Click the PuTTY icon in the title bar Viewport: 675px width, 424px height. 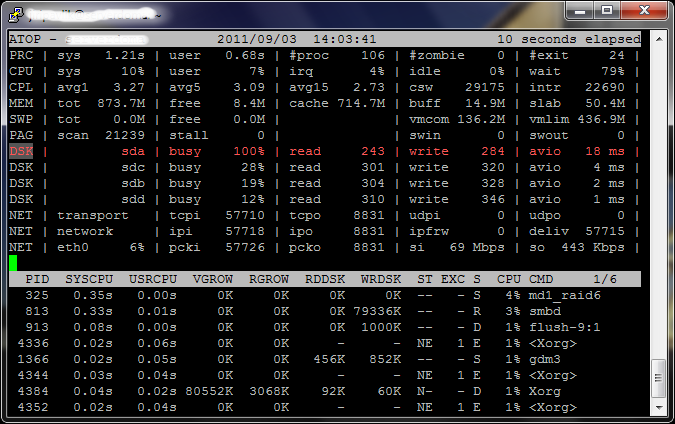(x=16, y=14)
